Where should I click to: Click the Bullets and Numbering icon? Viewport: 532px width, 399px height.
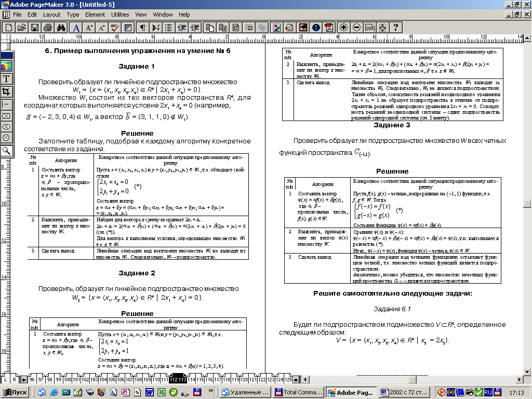tap(169, 28)
